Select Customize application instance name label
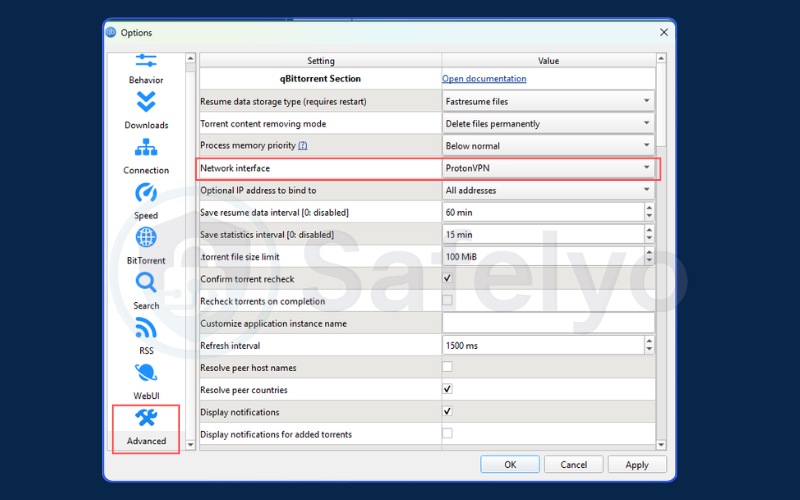 [273, 323]
